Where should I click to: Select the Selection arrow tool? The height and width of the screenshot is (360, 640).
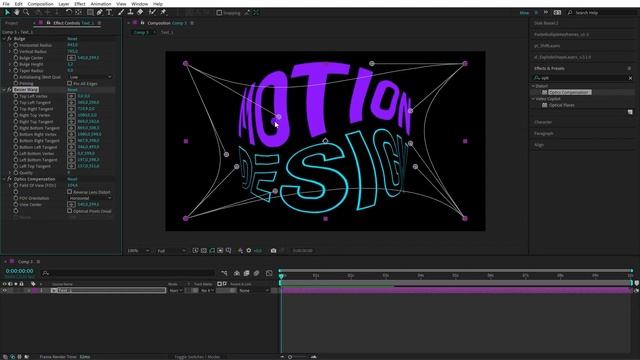7,12
